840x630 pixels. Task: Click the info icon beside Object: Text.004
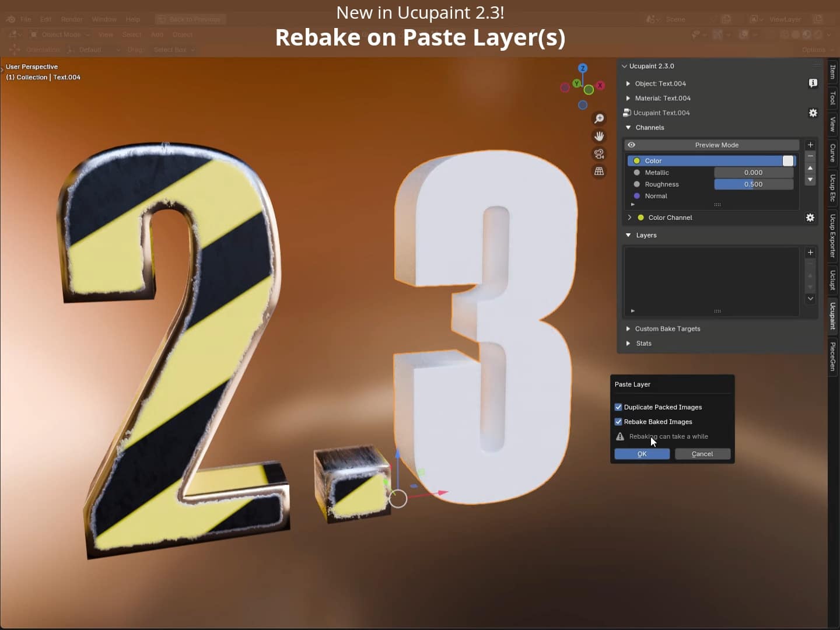[x=813, y=83]
